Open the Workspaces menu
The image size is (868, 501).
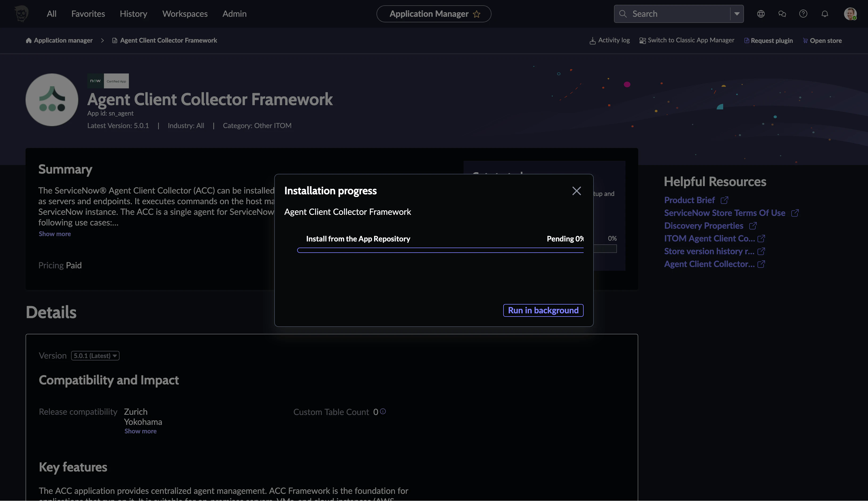pos(185,14)
